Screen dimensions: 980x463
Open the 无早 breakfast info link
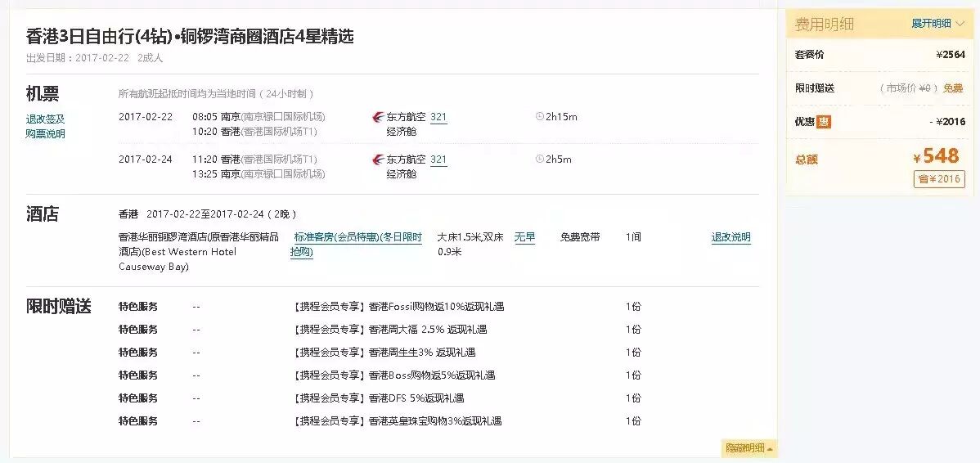coord(524,236)
